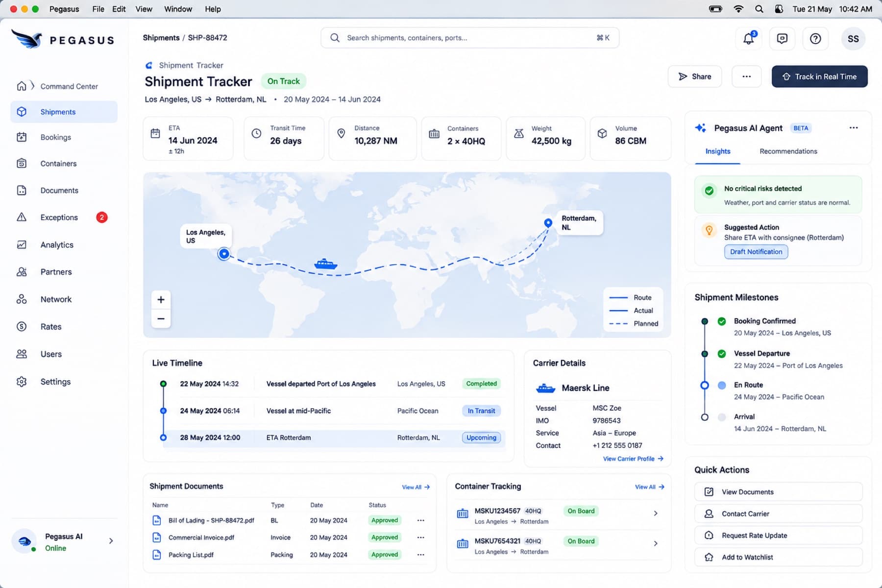Click the Partners sidebar icon
Viewport: 882px width, 588px height.
22,271
